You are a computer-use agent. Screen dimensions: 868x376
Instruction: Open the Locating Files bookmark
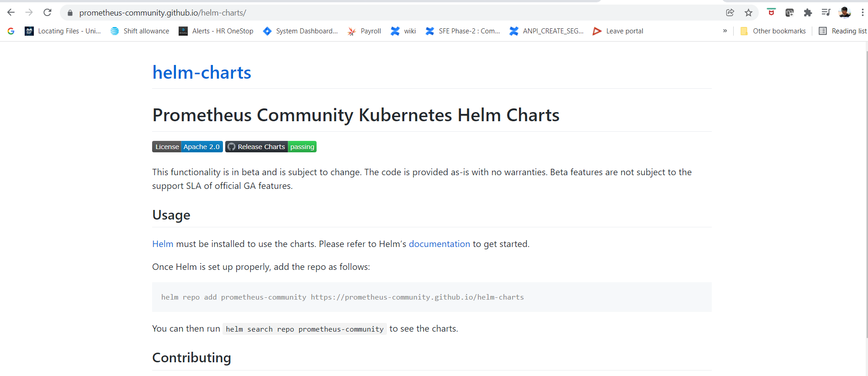63,31
